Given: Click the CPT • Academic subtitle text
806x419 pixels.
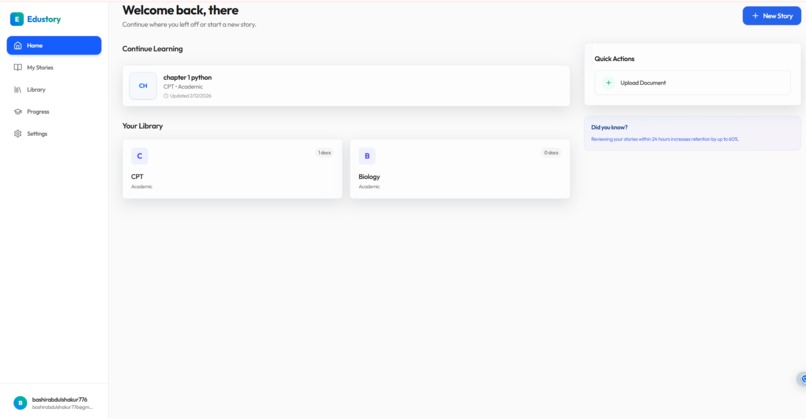Looking at the screenshot, I should [183, 87].
